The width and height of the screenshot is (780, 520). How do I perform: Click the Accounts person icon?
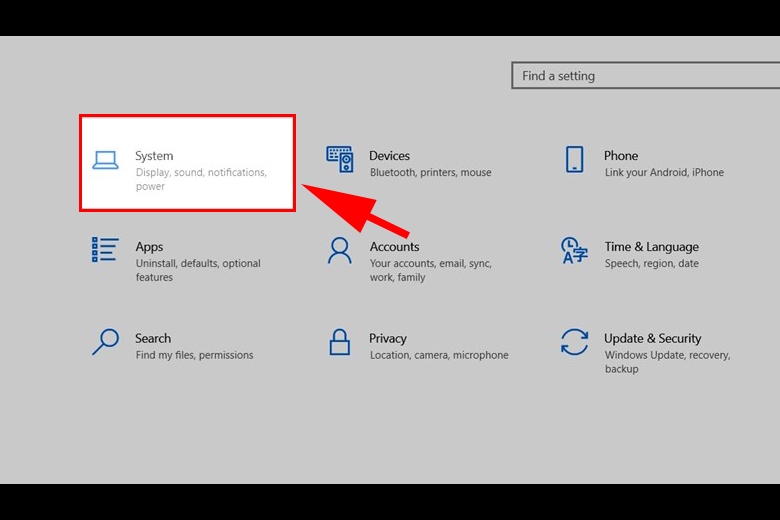click(x=340, y=250)
